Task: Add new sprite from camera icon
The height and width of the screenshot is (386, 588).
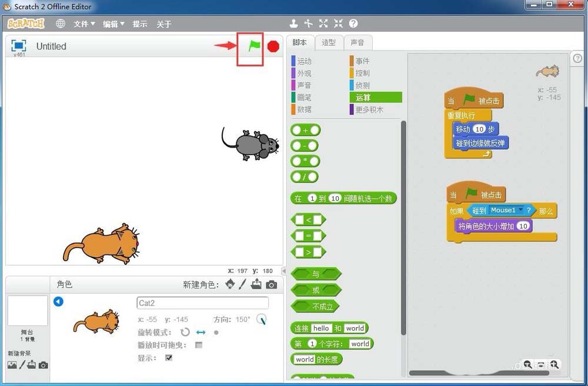Action: pos(270,284)
